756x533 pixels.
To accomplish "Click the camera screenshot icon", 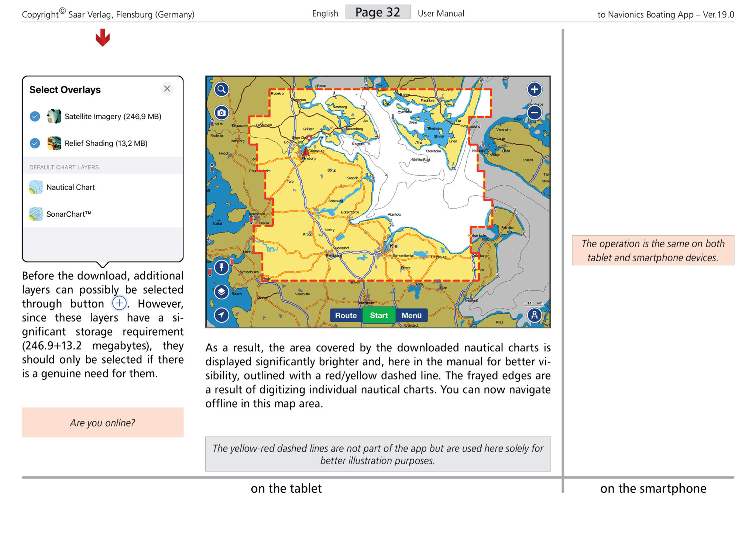I will click(x=221, y=113).
